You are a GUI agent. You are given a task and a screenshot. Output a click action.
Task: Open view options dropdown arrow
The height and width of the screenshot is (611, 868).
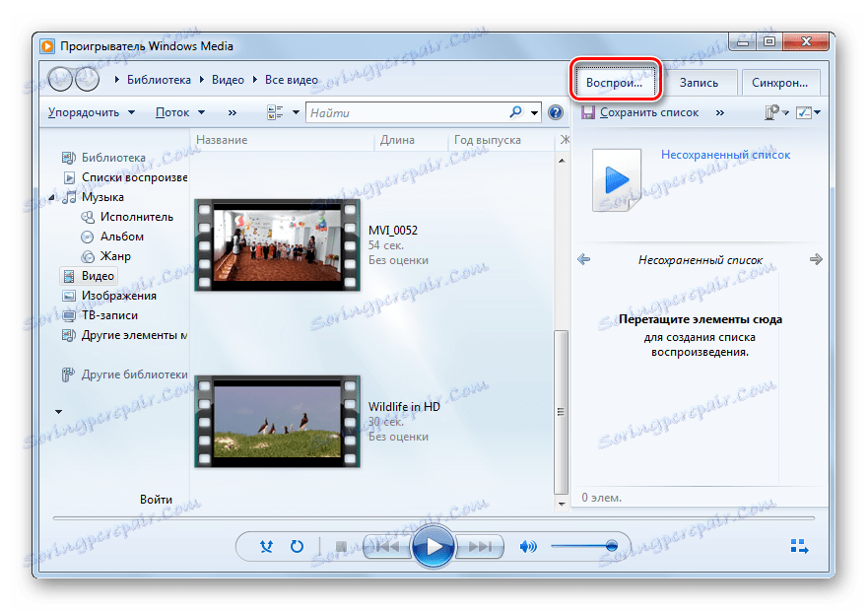click(x=296, y=112)
